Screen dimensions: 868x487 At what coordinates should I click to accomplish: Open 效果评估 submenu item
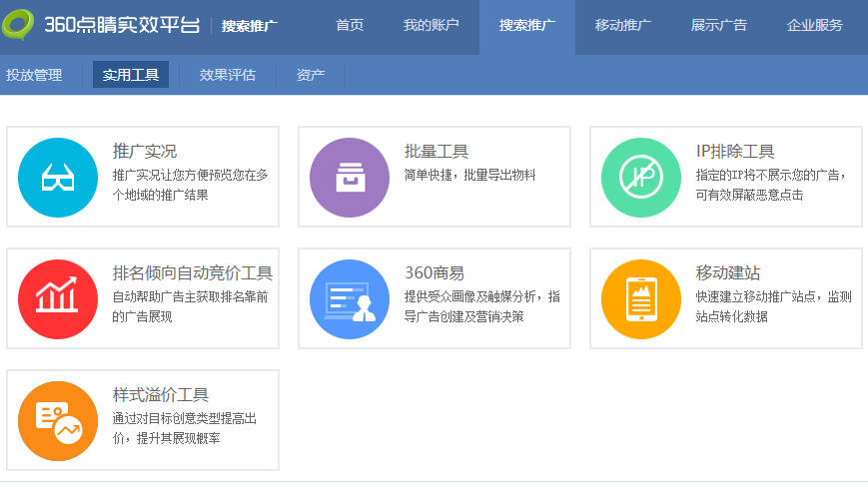228,75
